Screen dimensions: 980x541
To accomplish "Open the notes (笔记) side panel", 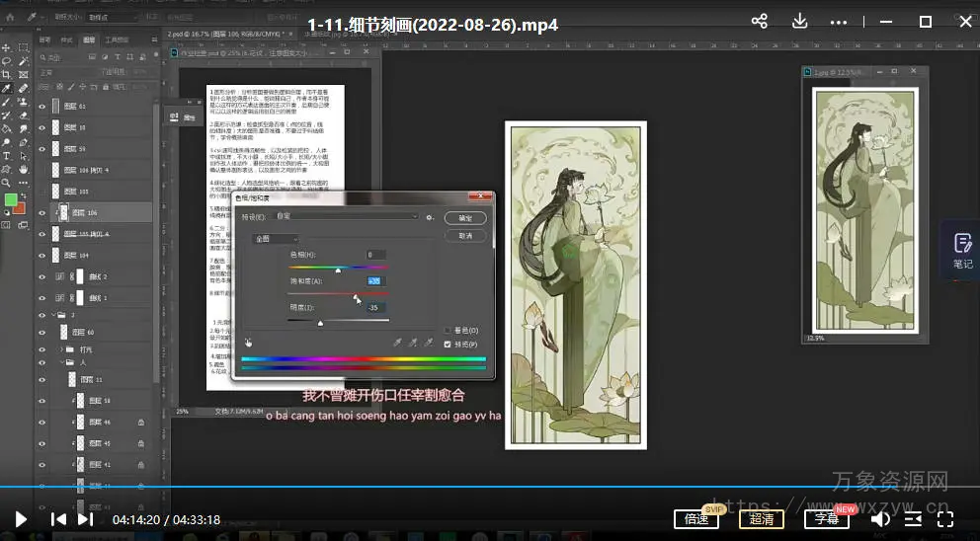I will 962,250.
